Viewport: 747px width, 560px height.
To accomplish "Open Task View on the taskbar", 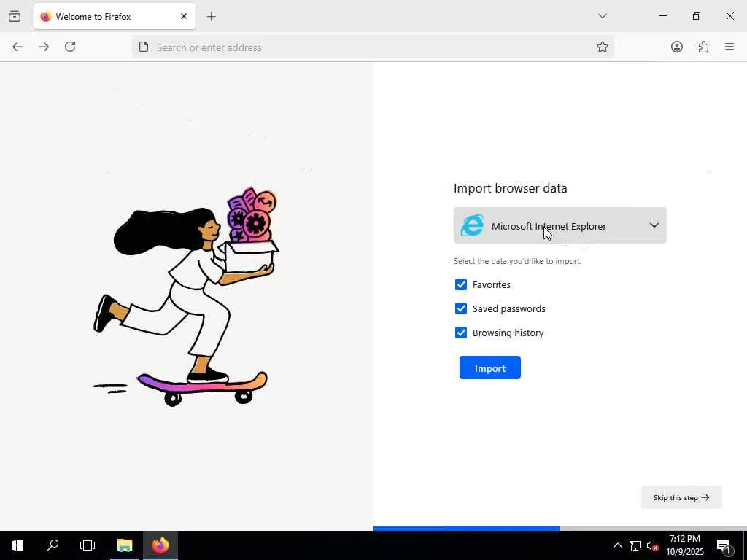I will pos(88,545).
